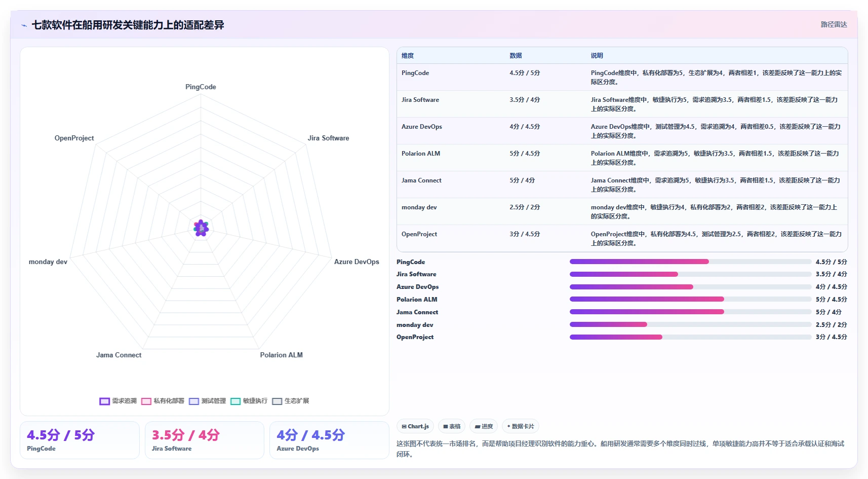
Task: Toggle the 生态扩展 legend item
Action: point(291,401)
